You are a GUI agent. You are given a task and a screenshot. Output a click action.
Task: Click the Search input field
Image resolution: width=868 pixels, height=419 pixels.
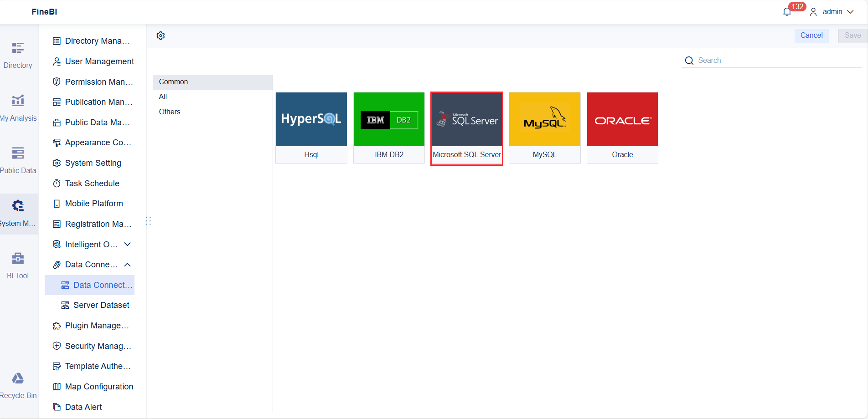[x=772, y=61]
